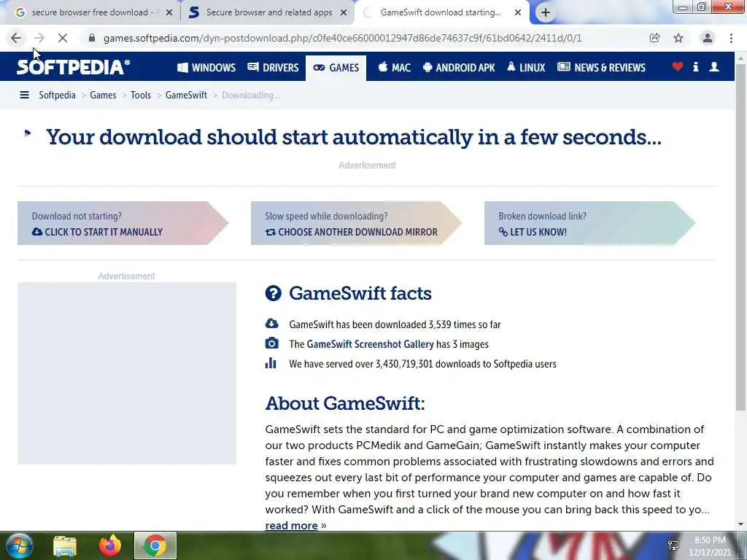
Task: Open Chrome's three-dot menu
Action: [731, 38]
